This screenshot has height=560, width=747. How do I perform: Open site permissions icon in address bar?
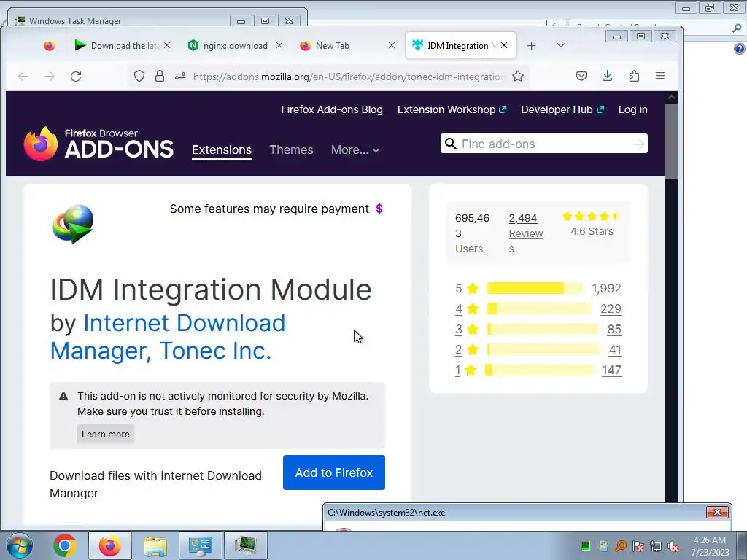180,76
